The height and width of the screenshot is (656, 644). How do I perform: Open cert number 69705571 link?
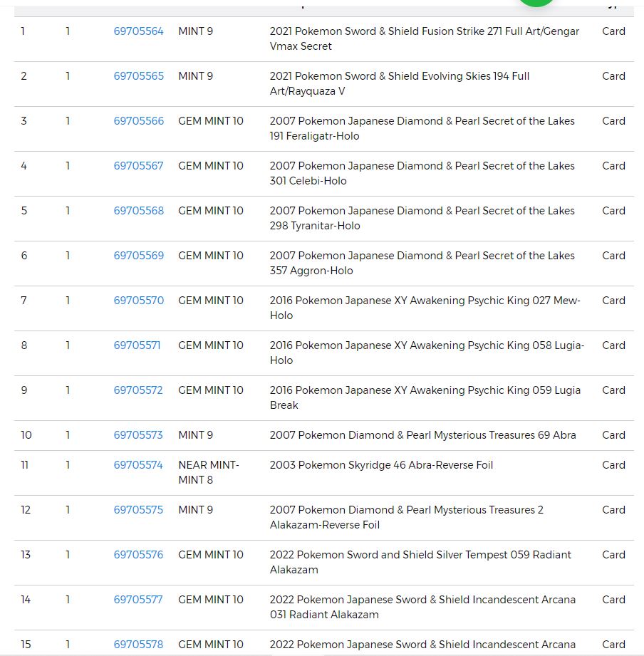tap(137, 345)
